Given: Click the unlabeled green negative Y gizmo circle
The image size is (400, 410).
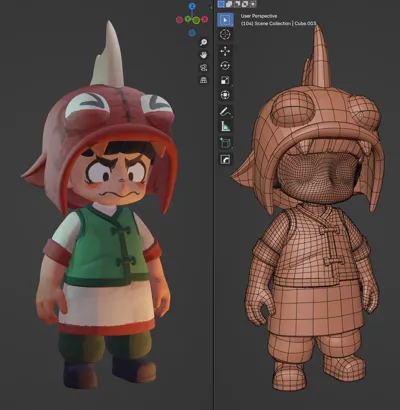Looking at the screenshot, I should tap(196, 20).
